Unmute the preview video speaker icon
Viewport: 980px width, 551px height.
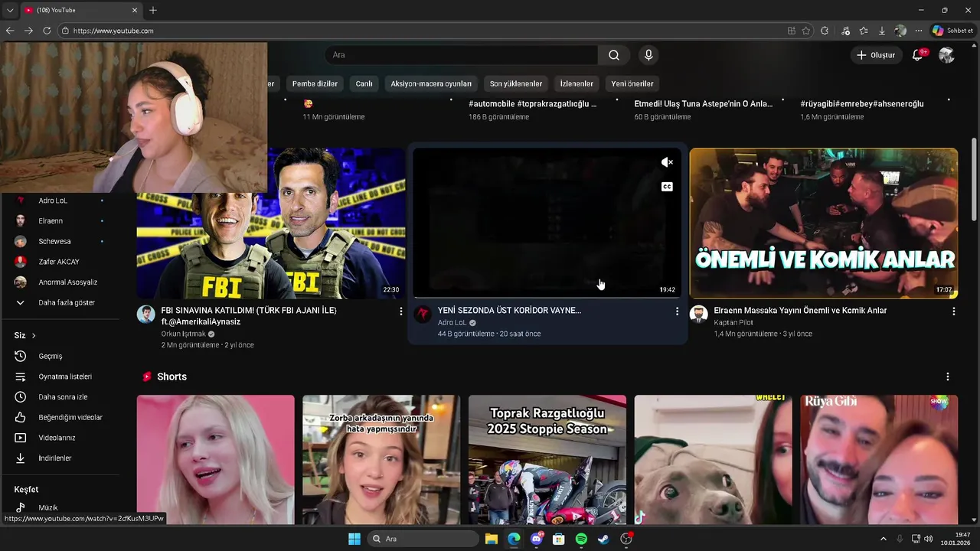click(x=667, y=162)
